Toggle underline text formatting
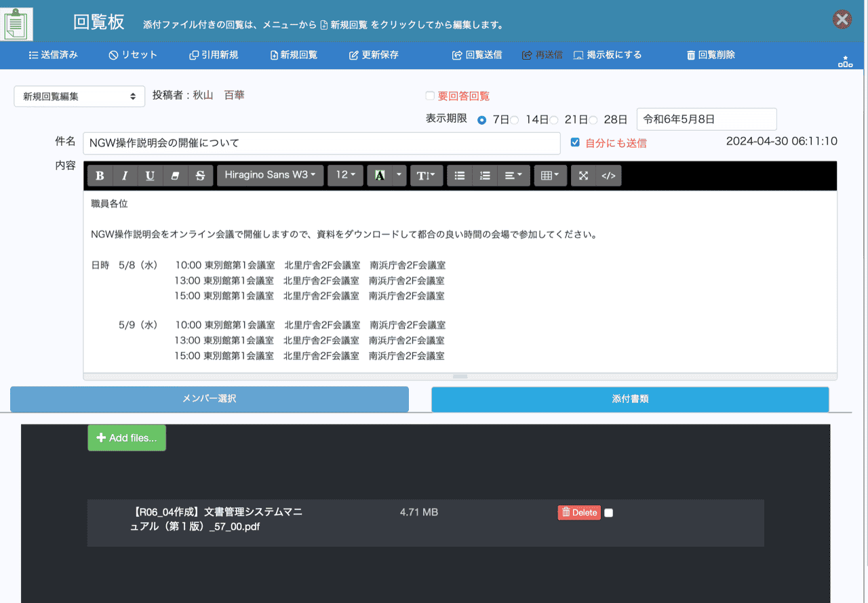Screen dimensions: 868x603 150,176
